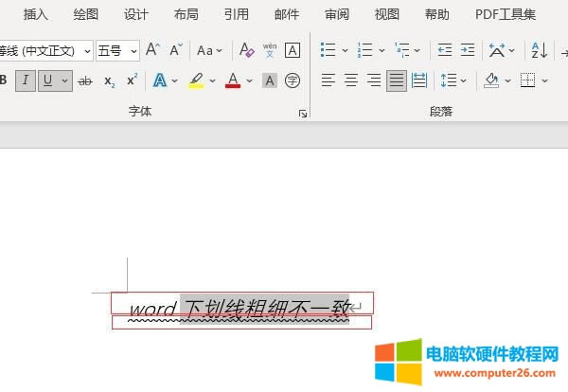Open 字体 dialog launcher
This screenshot has width=568, height=392.
[x=303, y=114]
